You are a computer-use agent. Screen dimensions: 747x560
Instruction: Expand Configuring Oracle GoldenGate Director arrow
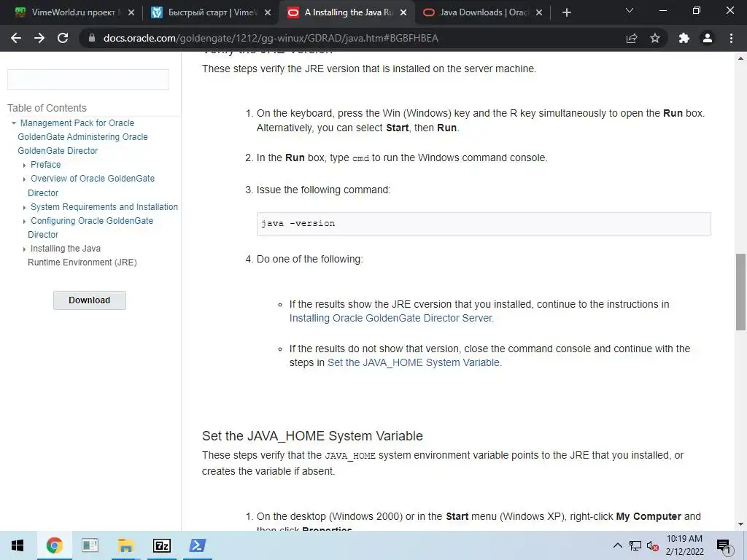click(x=24, y=221)
